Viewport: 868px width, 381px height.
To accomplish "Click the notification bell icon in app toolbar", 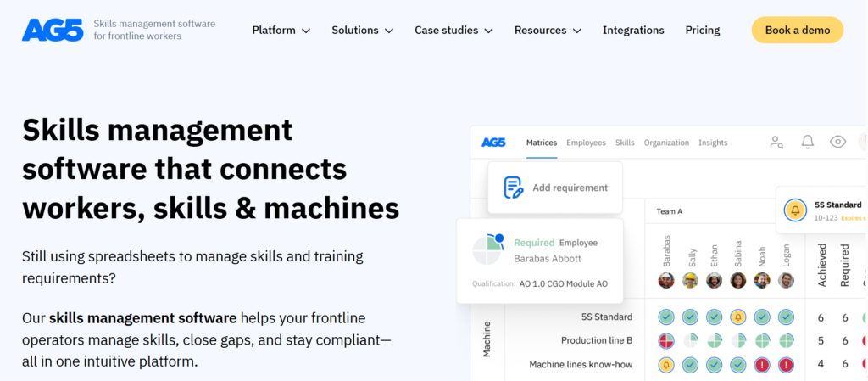I will (x=808, y=143).
